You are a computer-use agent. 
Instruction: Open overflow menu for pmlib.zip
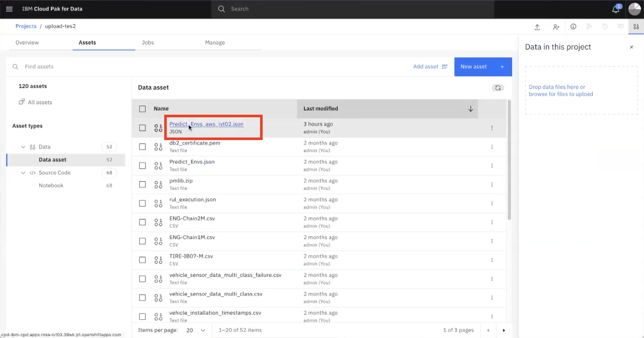492,185
